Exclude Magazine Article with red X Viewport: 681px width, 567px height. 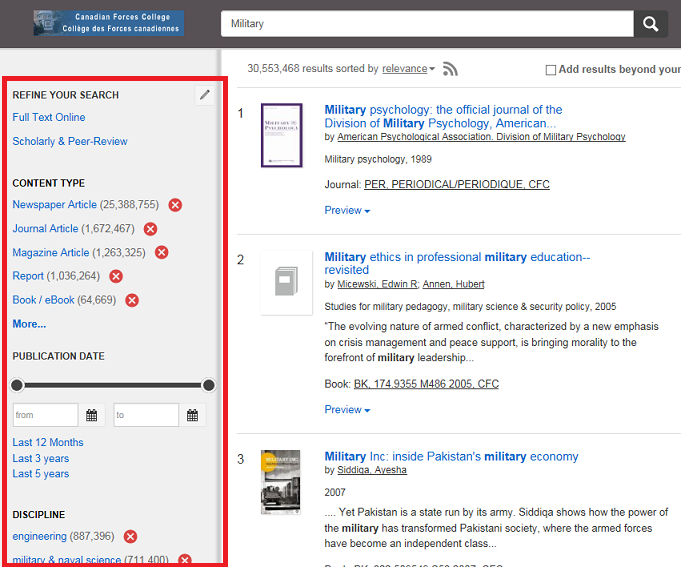[162, 253]
